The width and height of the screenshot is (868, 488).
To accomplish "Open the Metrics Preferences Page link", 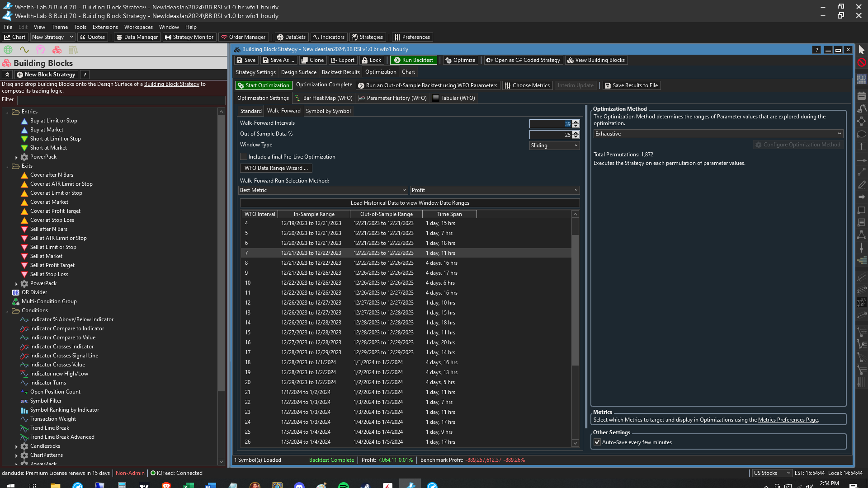I will (x=788, y=420).
